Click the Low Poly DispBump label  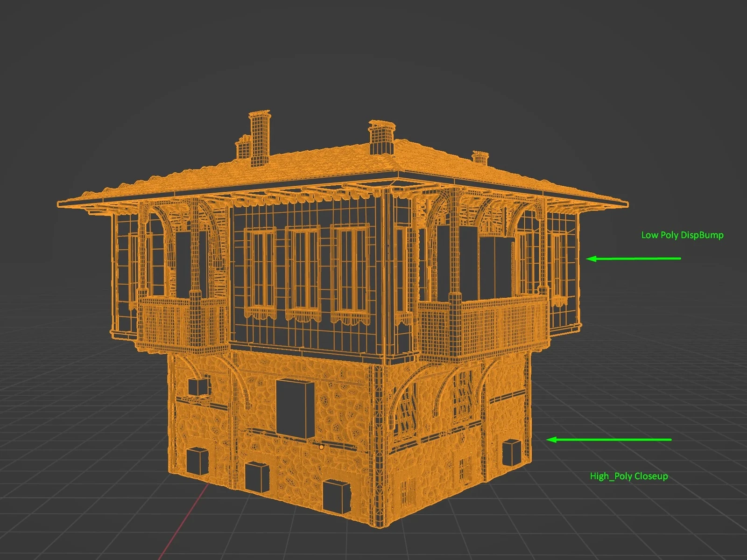682,235
